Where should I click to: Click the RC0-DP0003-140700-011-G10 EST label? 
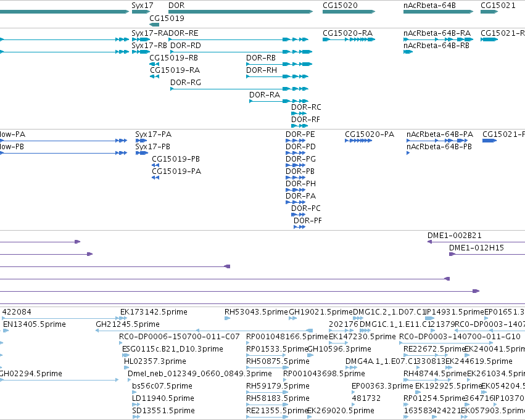(x=460, y=337)
